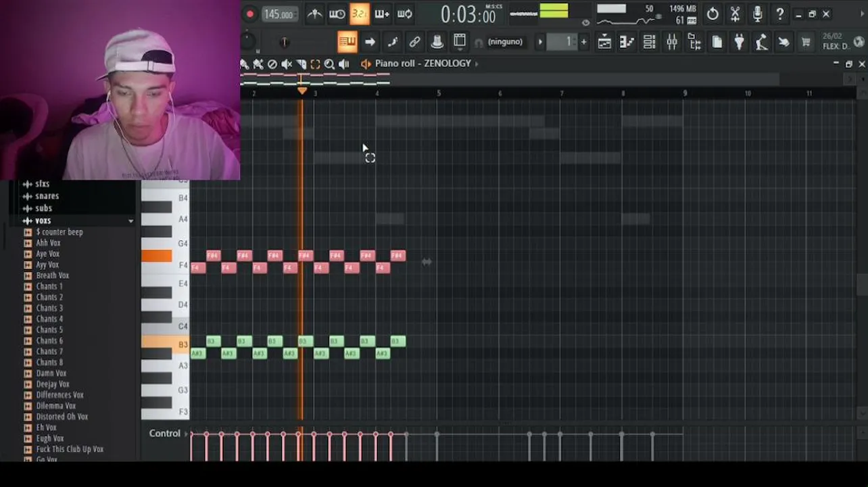Select the Playback tool in piano roll
Image resolution: width=868 pixels, height=487 pixels.
[x=343, y=64]
